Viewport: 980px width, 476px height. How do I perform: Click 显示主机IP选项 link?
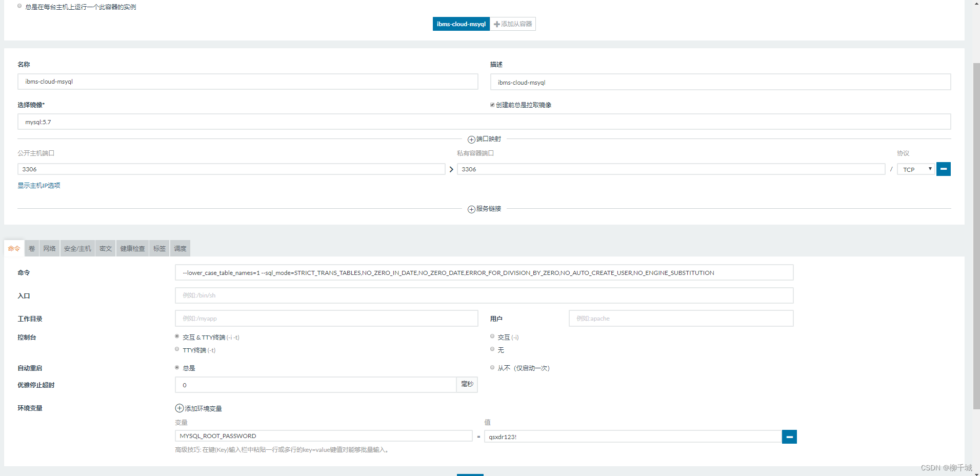point(39,186)
